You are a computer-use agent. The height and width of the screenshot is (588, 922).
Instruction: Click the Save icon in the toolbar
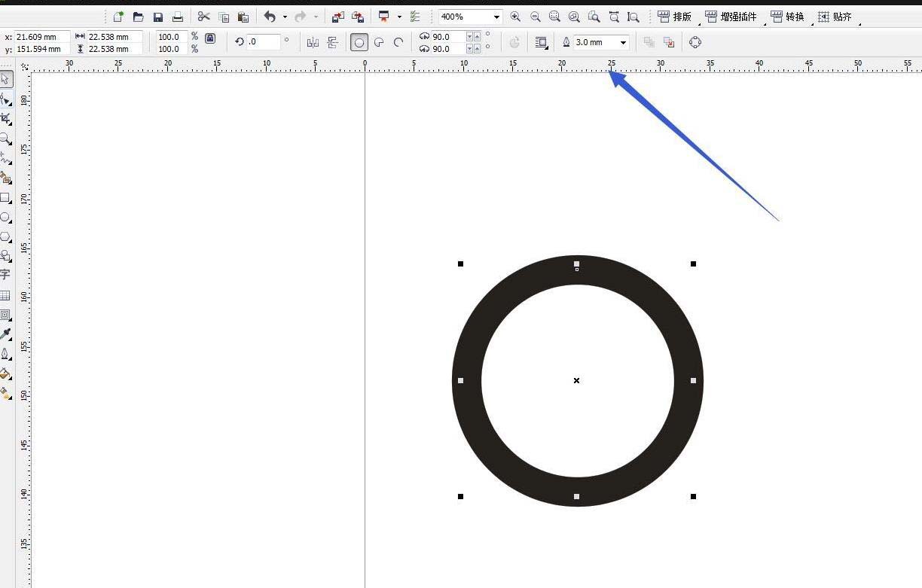(158, 17)
